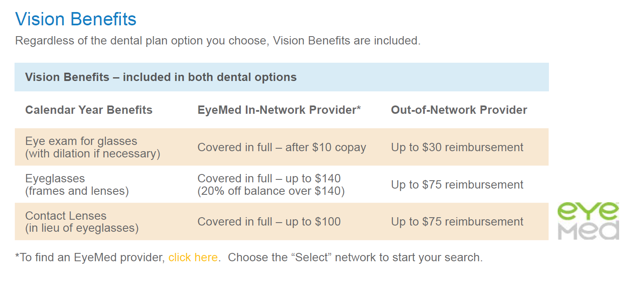Click the 'Select' network footnote text

(x=355, y=257)
